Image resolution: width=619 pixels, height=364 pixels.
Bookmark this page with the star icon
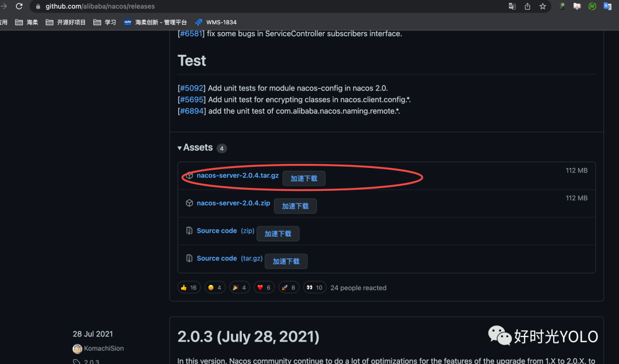(543, 6)
